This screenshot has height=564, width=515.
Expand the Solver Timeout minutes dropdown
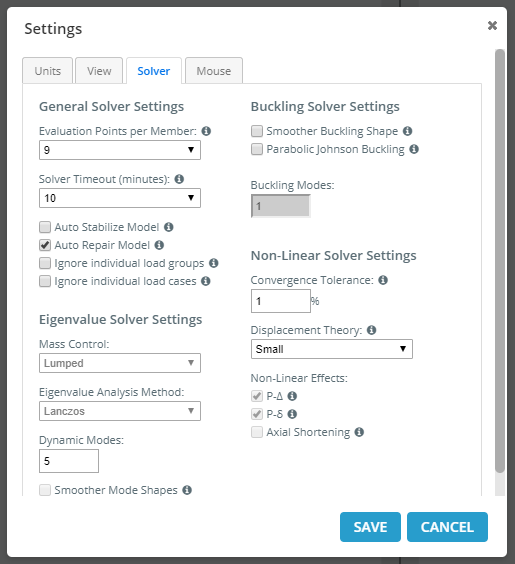[120, 198]
